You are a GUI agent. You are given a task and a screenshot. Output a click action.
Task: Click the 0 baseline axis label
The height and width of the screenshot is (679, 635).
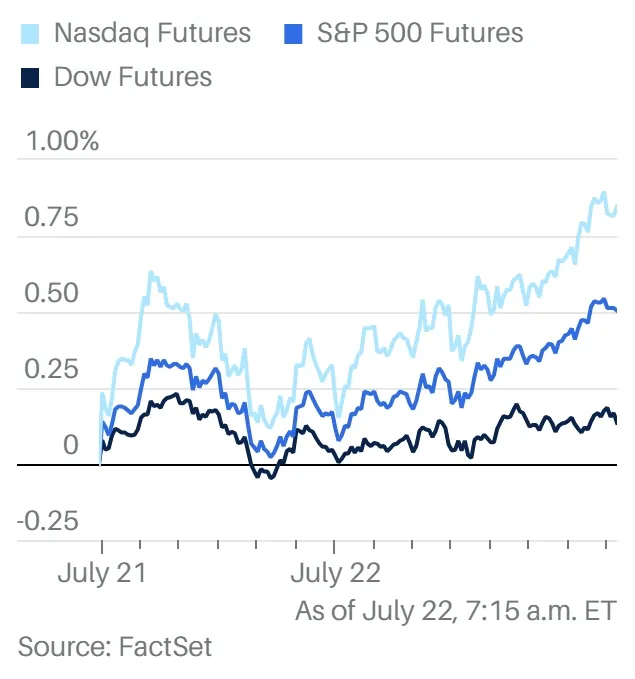tap(71, 445)
